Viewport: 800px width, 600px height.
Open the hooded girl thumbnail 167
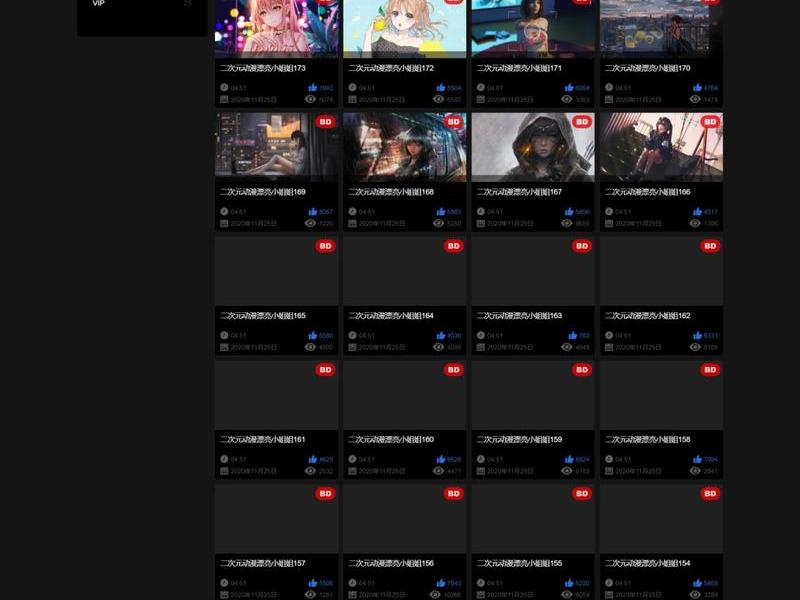coord(533,147)
